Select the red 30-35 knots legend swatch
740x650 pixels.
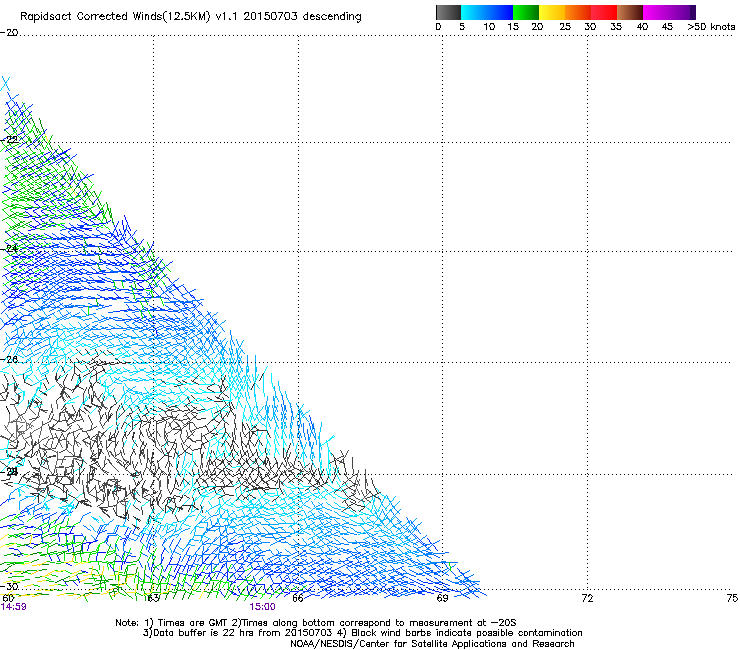tap(604, 12)
